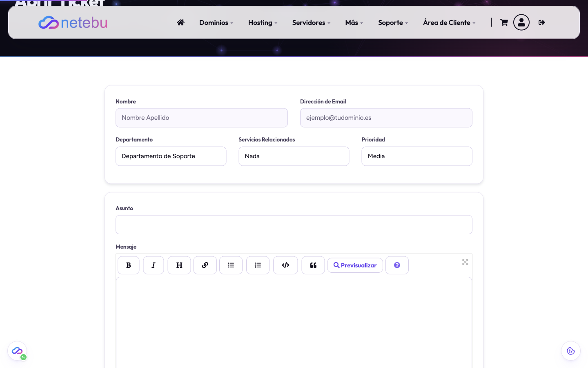588x368 pixels.
Task: Expand the editor to fullscreen
Action: (x=465, y=262)
